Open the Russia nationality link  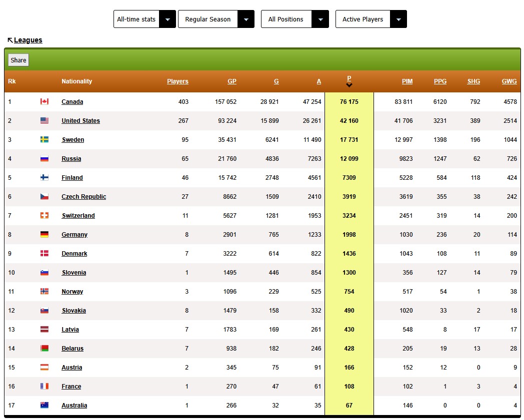[x=71, y=159]
